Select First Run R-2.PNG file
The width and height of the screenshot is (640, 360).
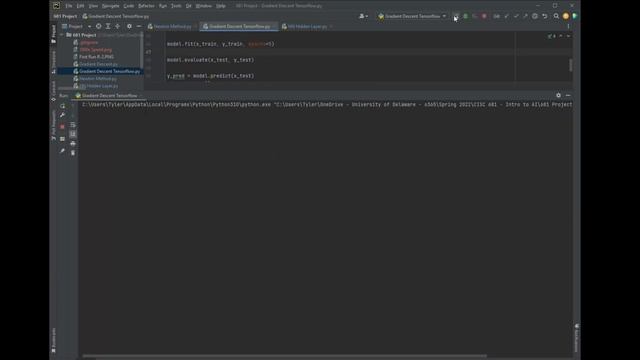[x=96, y=57]
